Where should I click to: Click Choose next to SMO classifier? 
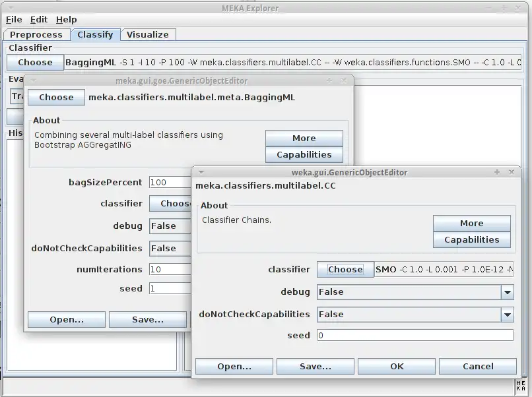345,269
